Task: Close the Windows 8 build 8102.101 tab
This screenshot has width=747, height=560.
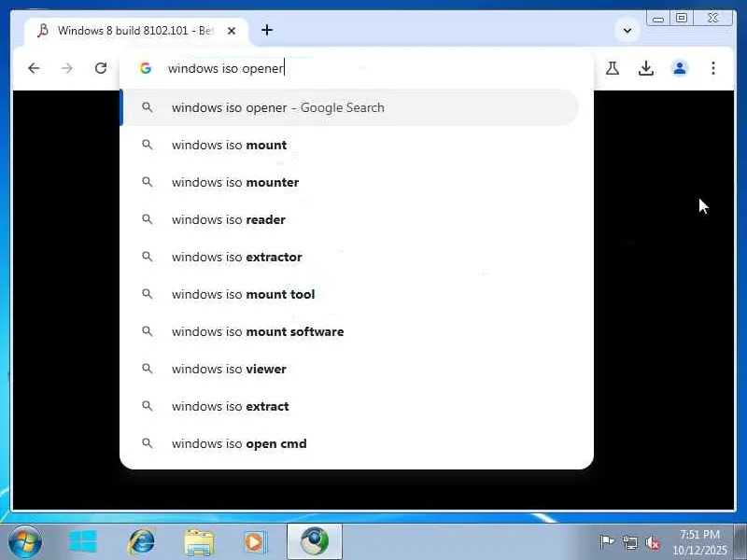Action: click(x=232, y=31)
